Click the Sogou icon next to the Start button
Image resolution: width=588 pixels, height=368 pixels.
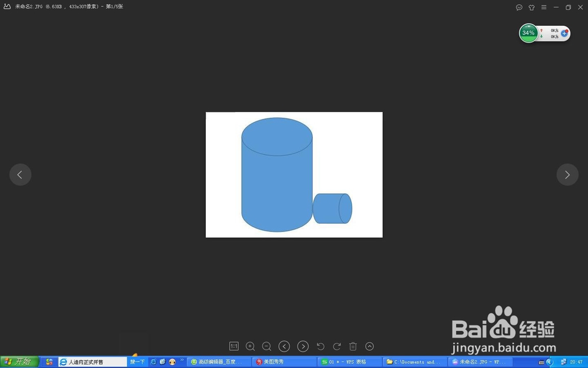pos(49,362)
